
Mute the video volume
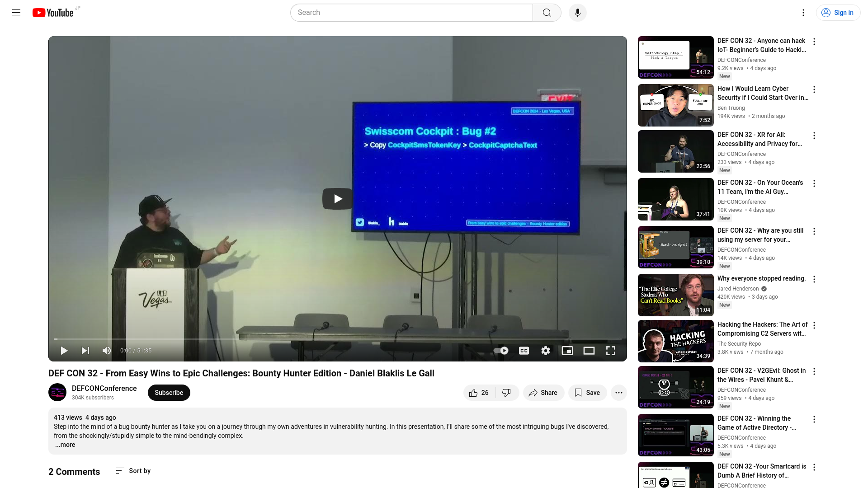pyautogui.click(x=107, y=351)
